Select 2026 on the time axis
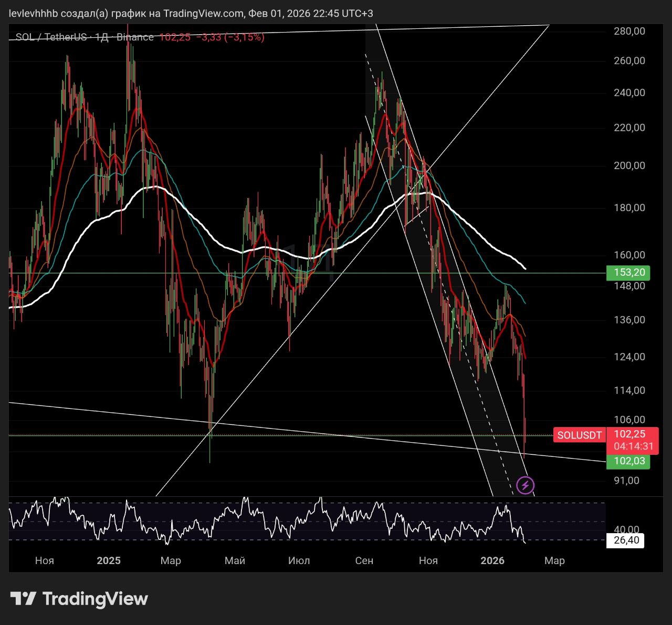Image resolution: width=672 pixels, height=625 pixels. pyautogui.click(x=492, y=560)
